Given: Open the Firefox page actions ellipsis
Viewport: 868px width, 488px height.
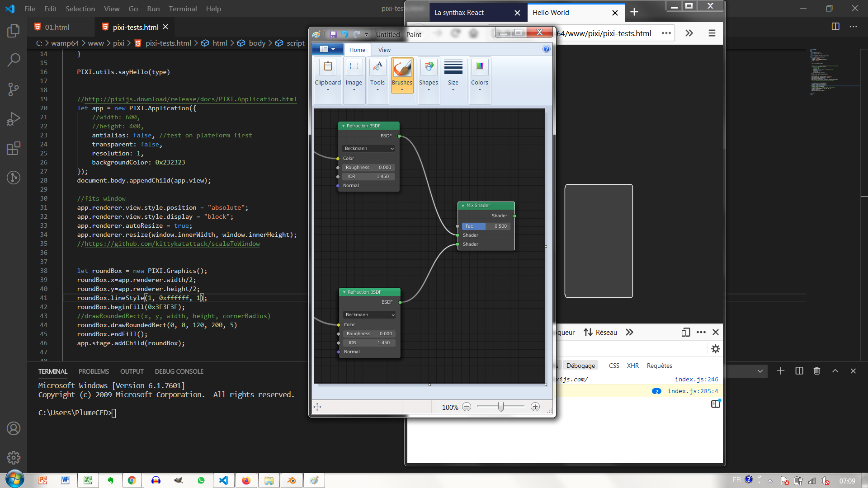Looking at the screenshot, I should point(666,33).
